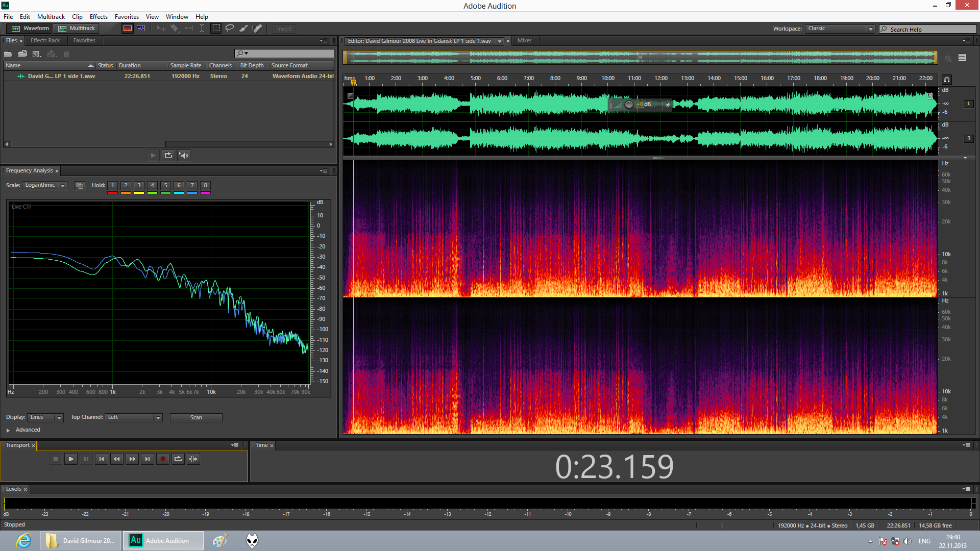
Task: Switch to the Waveform editor view
Action: coord(31,29)
